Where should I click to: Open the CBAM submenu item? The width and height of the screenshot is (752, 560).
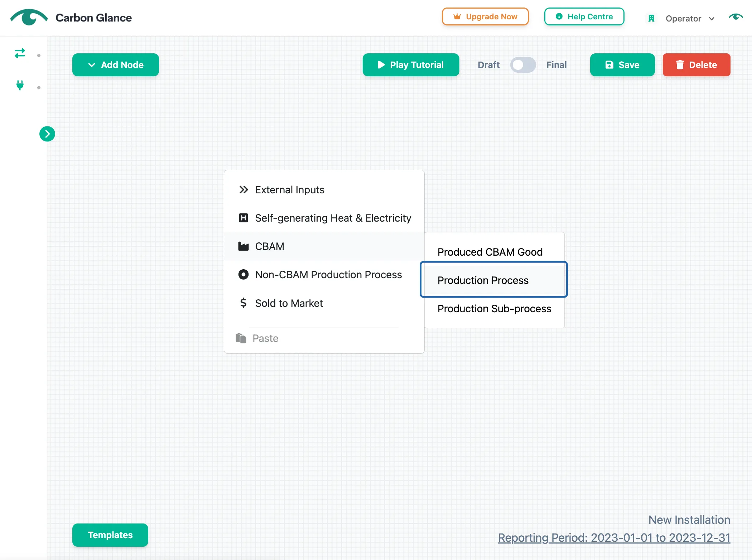tap(324, 246)
